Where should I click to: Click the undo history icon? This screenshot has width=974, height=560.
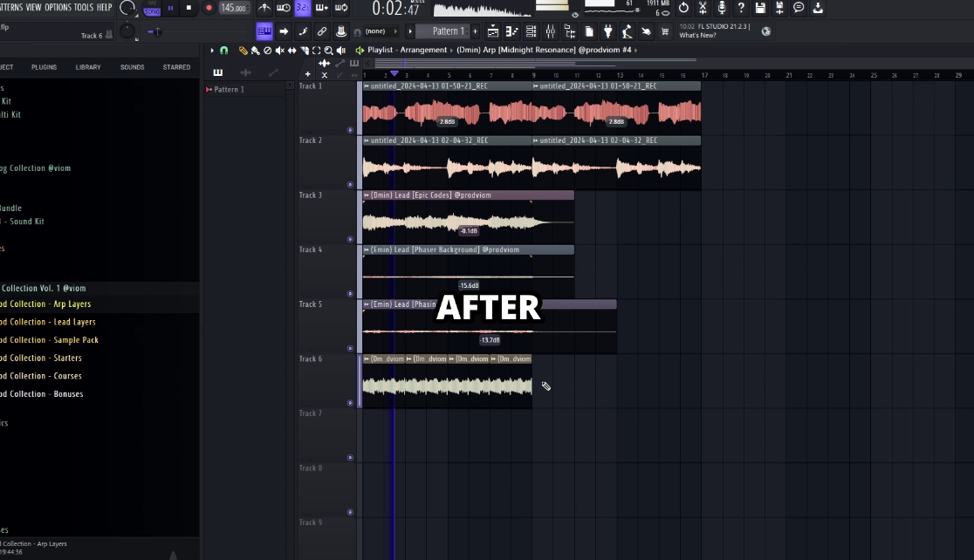(x=683, y=8)
